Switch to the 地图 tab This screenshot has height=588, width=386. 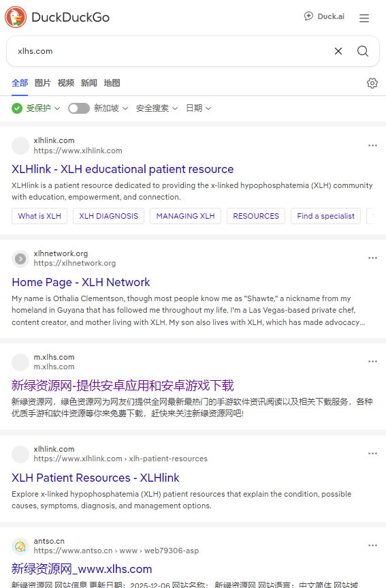(112, 83)
